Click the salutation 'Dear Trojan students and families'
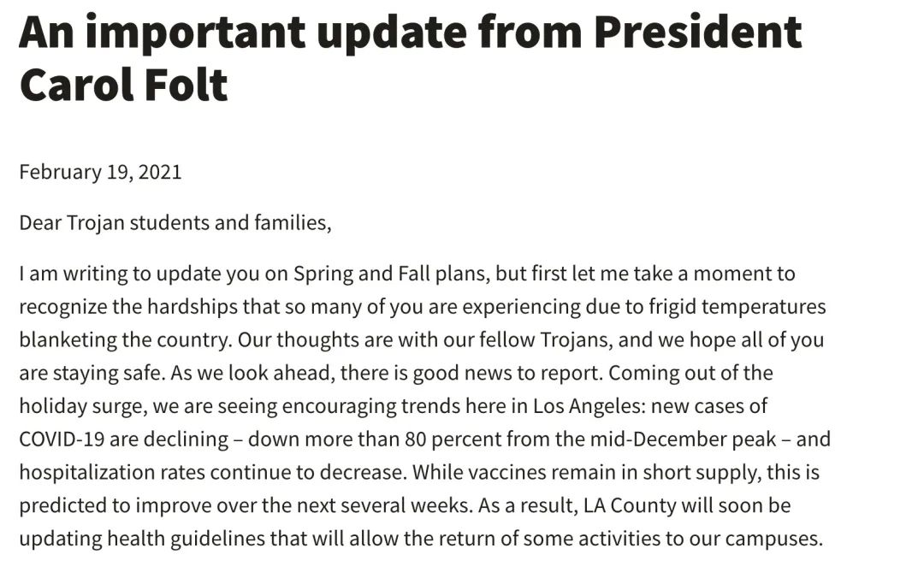The image size is (924, 572). coord(175,223)
